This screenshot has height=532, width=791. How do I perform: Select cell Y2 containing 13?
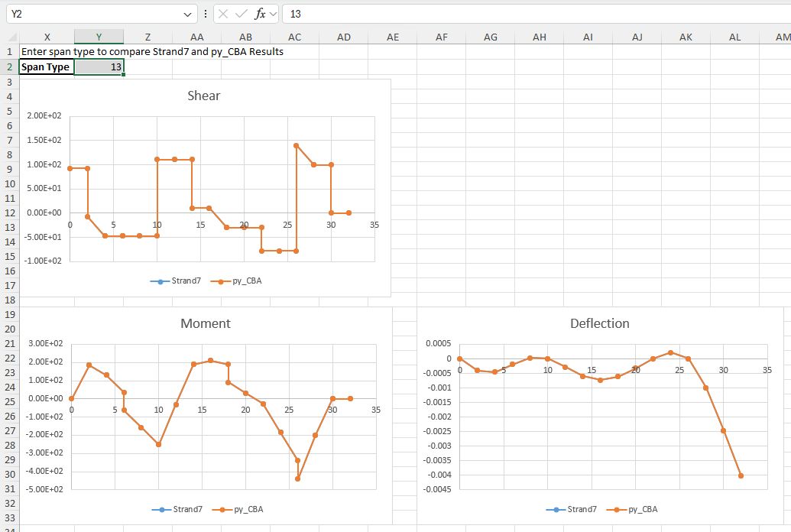99,67
